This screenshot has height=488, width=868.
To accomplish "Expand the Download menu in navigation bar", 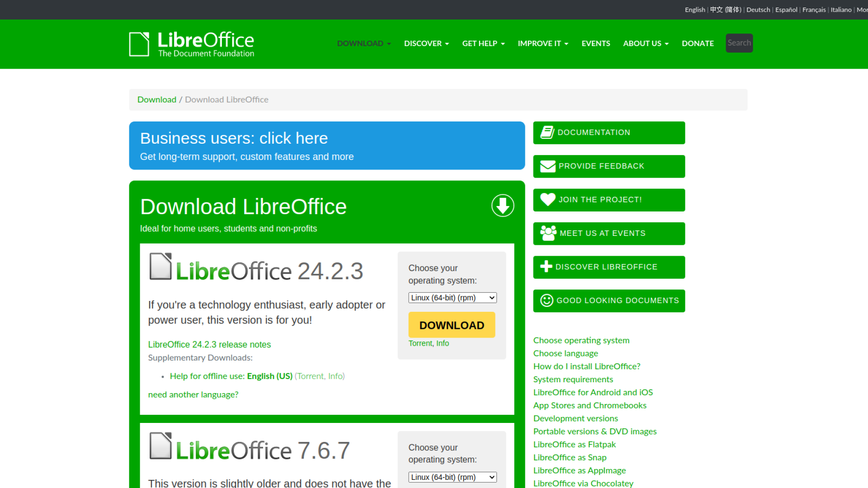I will [x=364, y=43].
